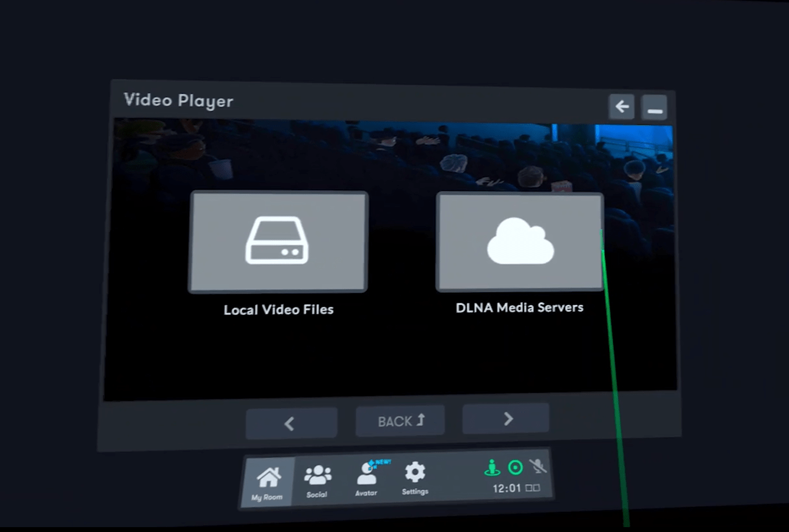The width and height of the screenshot is (789, 532).
Task: Click the green standing person icon
Action: (492, 468)
